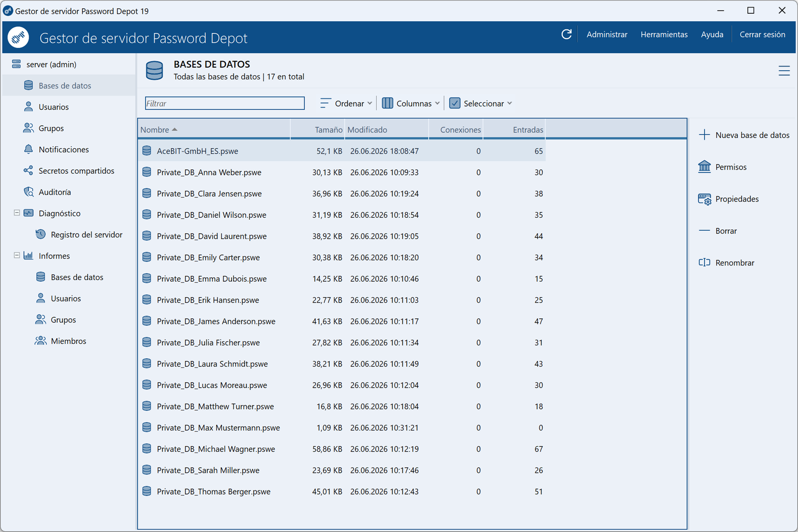
Task: Sort by the Entradas column header
Action: (514, 130)
